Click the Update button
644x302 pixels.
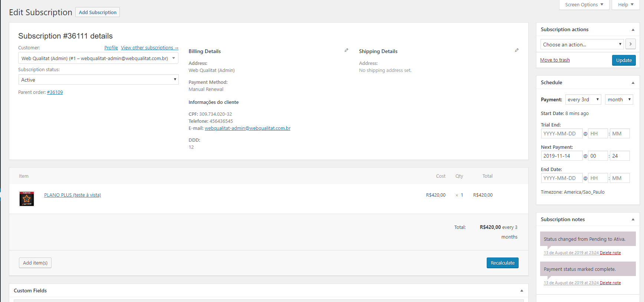(x=624, y=60)
